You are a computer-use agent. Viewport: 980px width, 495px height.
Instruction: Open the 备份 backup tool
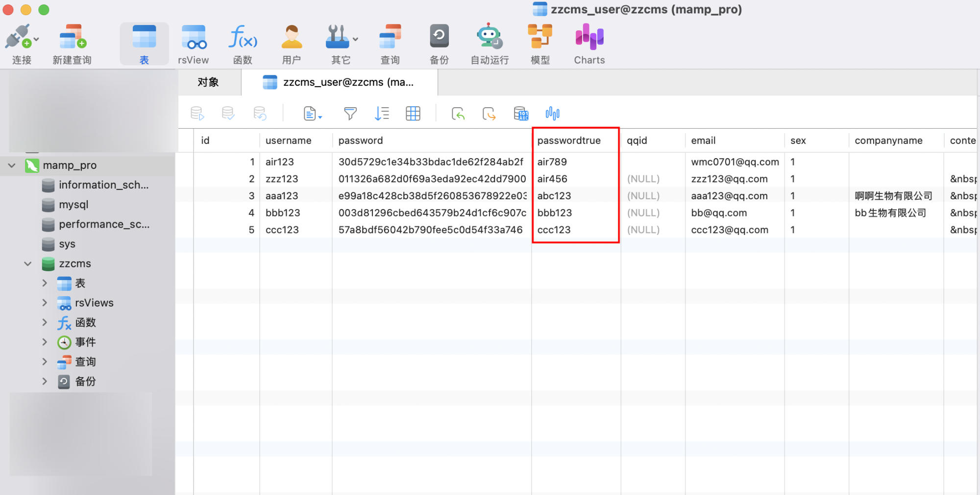coord(439,38)
